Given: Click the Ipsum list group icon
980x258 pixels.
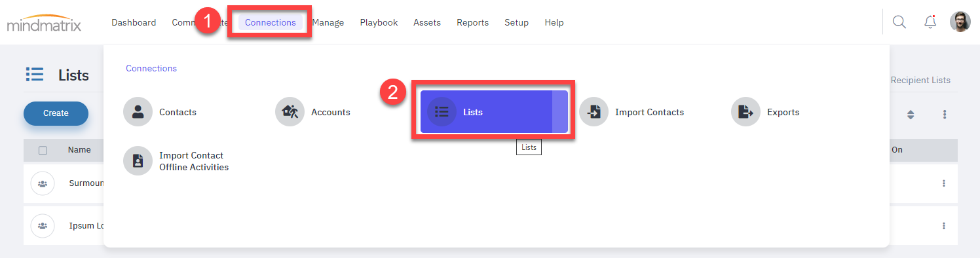Looking at the screenshot, I should (x=43, y=226).
